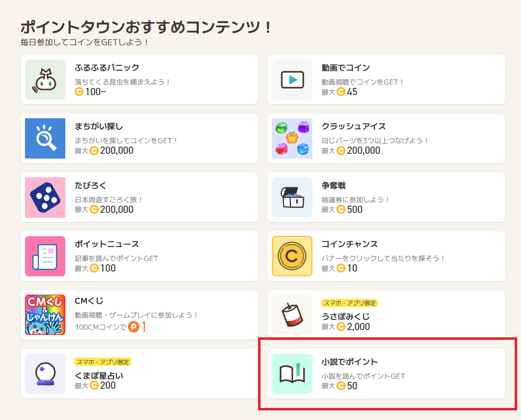Viewport: 521px width, 420px height.
Task: Go to the たびろく title link
Action: click(x=90, y=185)
